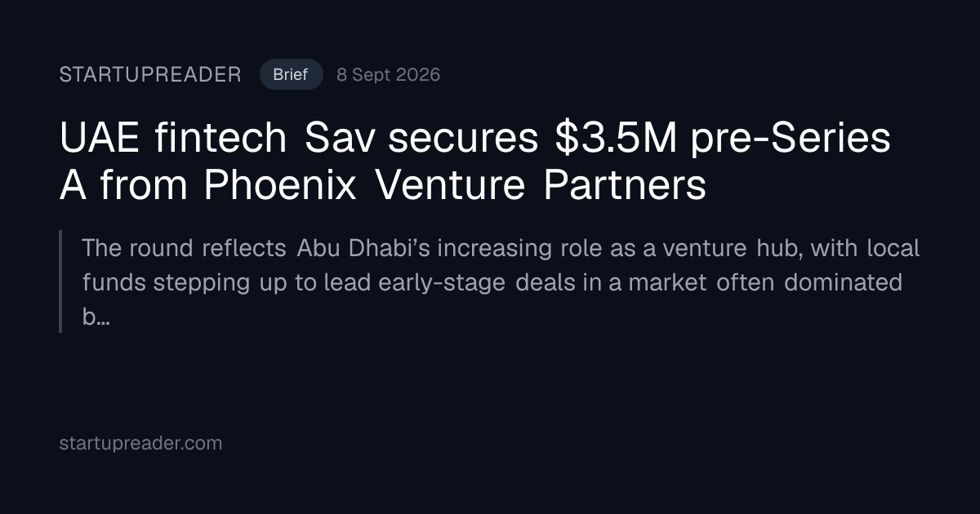
Task: Click the '$3.5M' amount in the headline
Action: (616, 139)
